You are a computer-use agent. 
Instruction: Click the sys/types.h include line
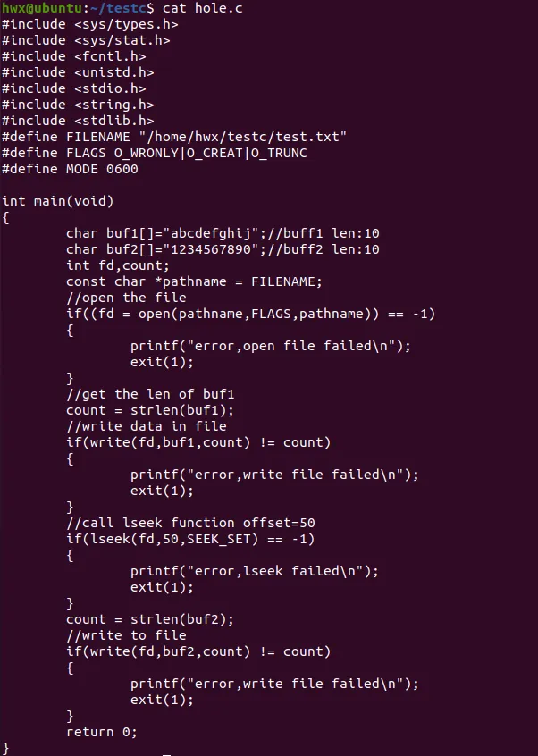pyautogui.click(x=90, y=24)
